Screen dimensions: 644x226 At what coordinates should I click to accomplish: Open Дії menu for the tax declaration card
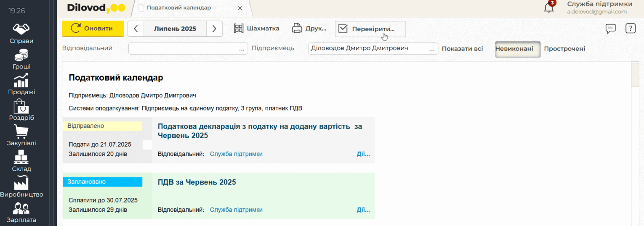363,154
